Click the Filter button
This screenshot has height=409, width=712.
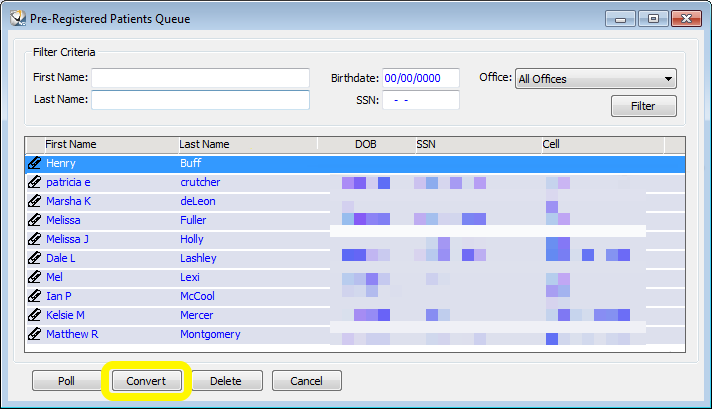[643, 106]
